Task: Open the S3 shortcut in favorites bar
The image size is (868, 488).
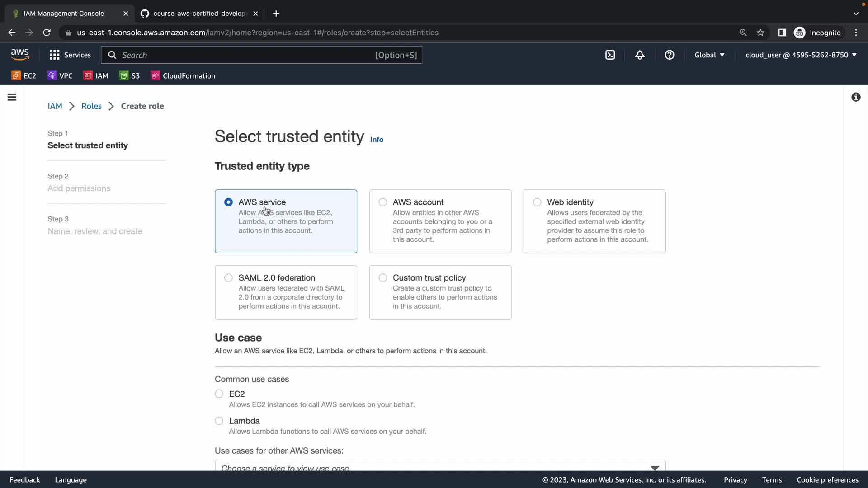Action: (130, 75)
